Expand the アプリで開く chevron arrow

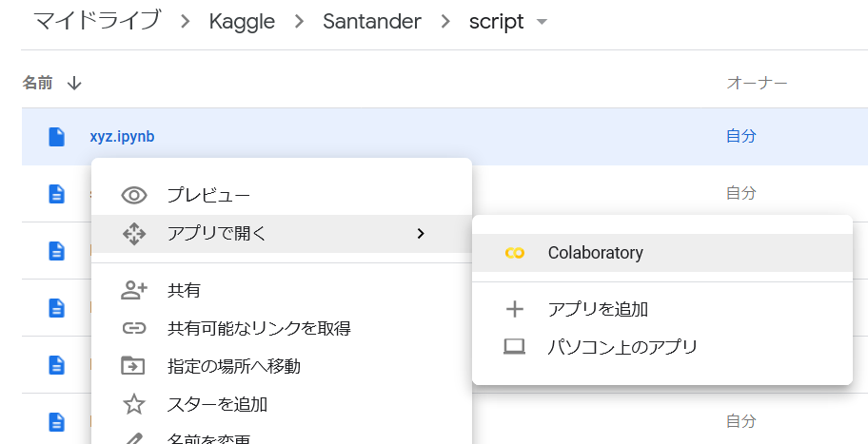click(421, 233)
